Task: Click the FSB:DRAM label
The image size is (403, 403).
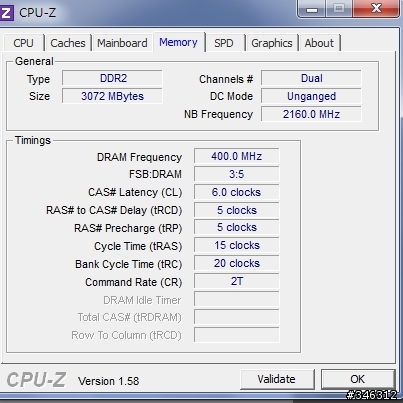Action: (155, 174)
